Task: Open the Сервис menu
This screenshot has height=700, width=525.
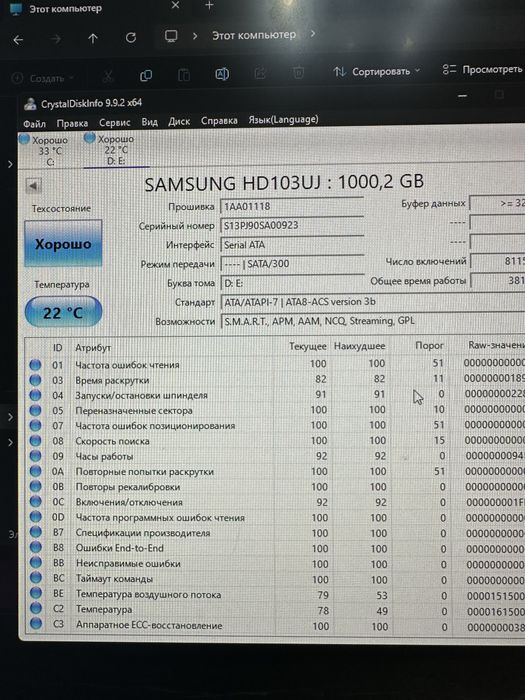Action: (x=115, y=122)
